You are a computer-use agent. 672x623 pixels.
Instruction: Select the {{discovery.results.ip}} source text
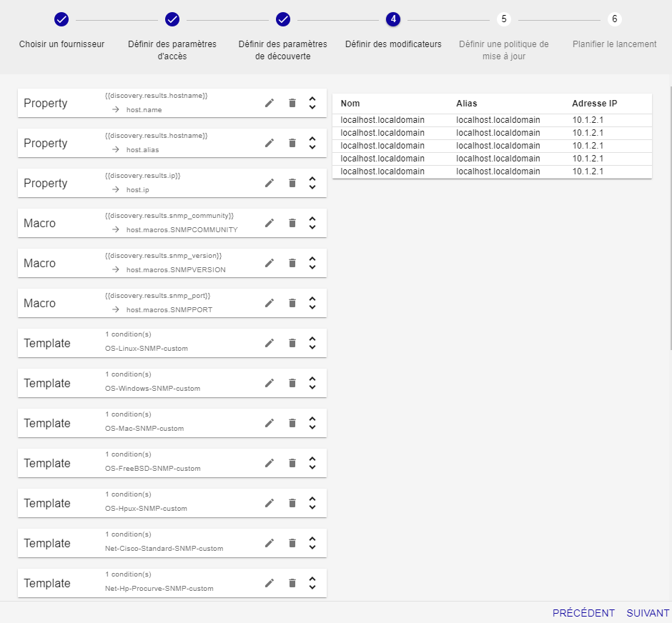pyautogui.click(x=143, y=176)
